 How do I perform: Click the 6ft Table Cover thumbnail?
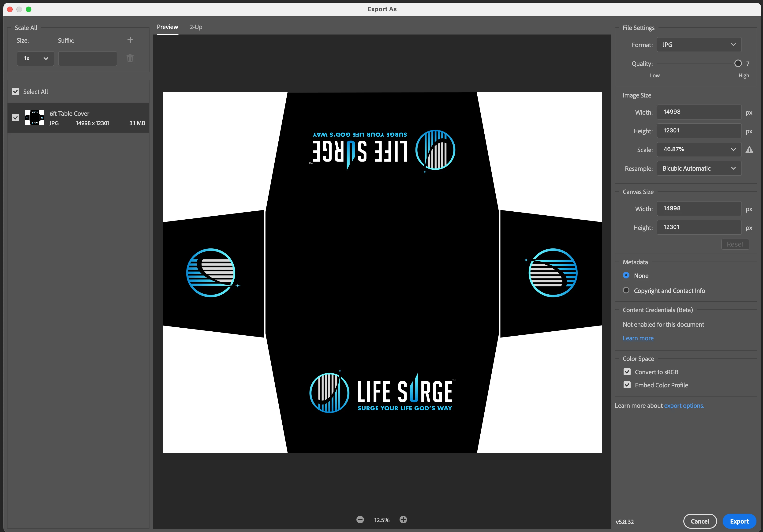click(x=34, y=118)
